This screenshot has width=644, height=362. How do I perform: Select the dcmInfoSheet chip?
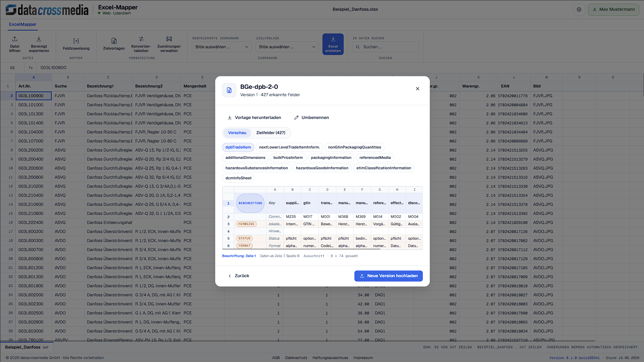point(239,178)
